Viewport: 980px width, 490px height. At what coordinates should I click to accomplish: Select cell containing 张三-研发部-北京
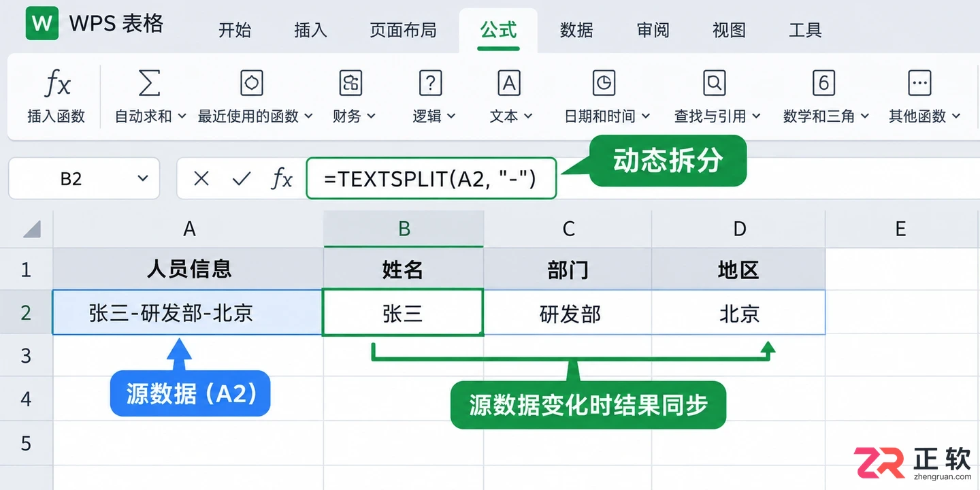click(188, 312)
